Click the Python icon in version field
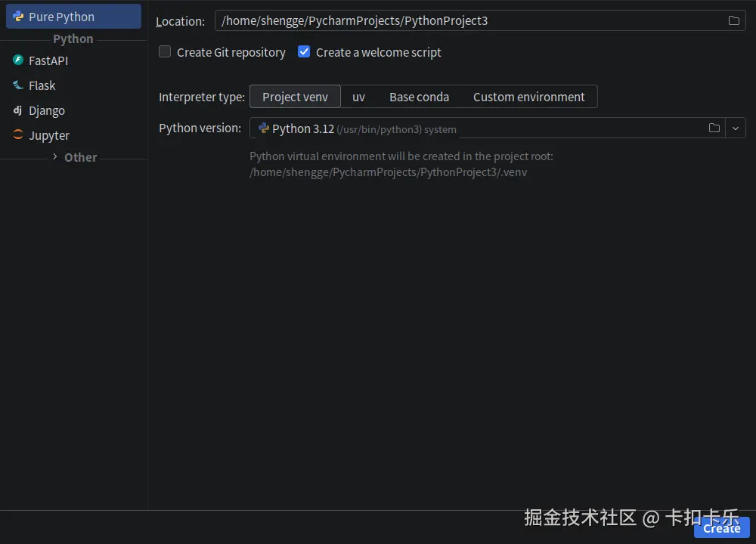756x544 pixels. point(264,128)
